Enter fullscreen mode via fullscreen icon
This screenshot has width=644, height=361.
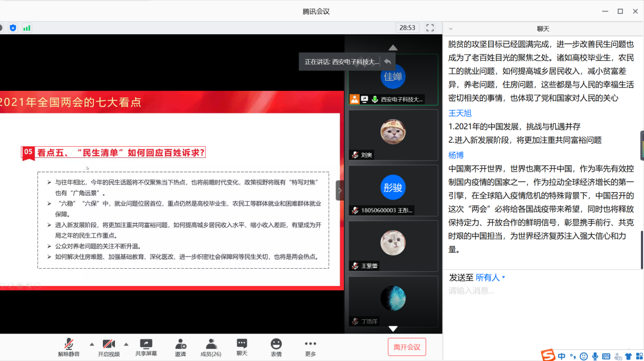pyautogui.click(x=430, y=27)
